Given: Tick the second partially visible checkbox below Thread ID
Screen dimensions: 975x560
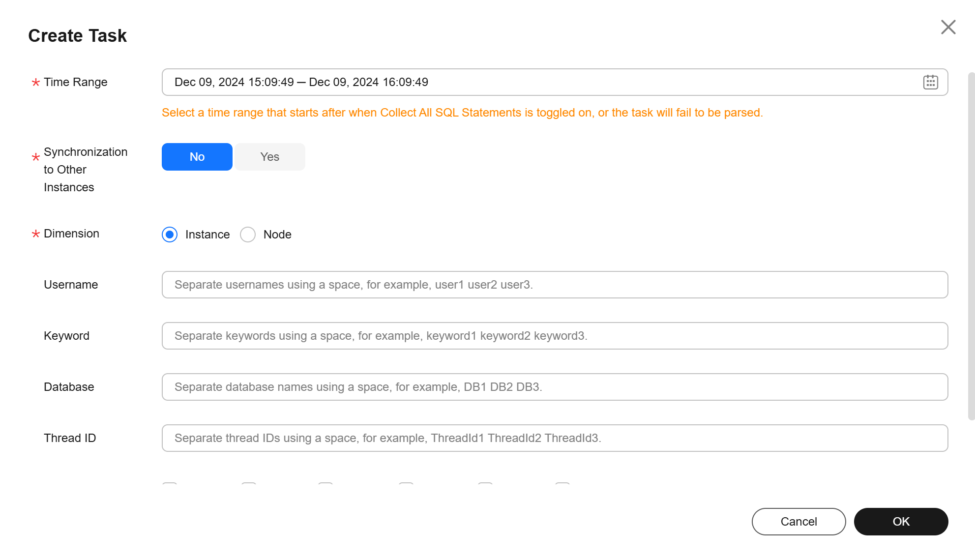Looking at the screenshot, I should pyautogui.click(x=249, y=484).
